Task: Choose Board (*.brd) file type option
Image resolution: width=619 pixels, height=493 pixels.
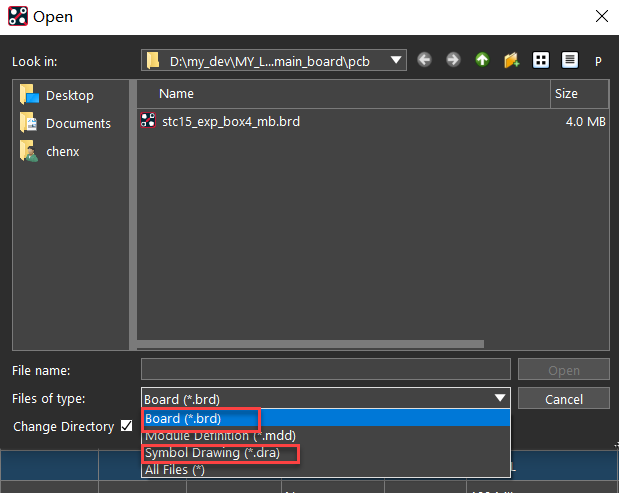Action: pyautogui.click(x=326, y=418)
